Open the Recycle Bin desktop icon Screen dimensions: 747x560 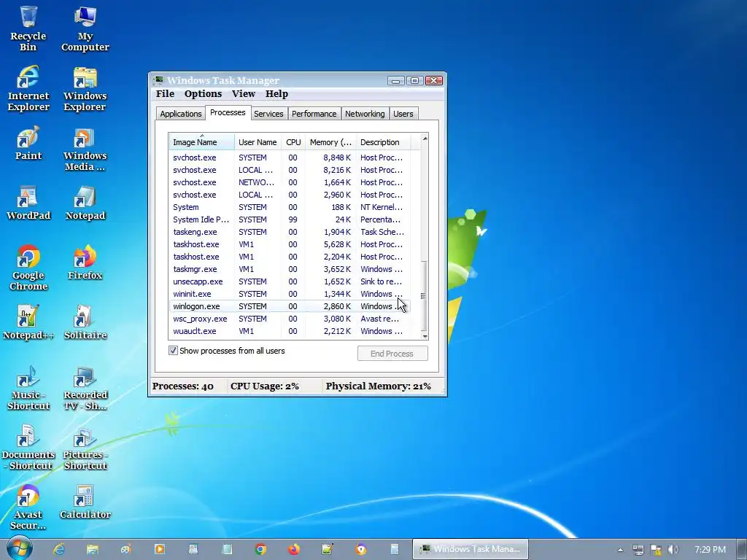pos(28,28)
